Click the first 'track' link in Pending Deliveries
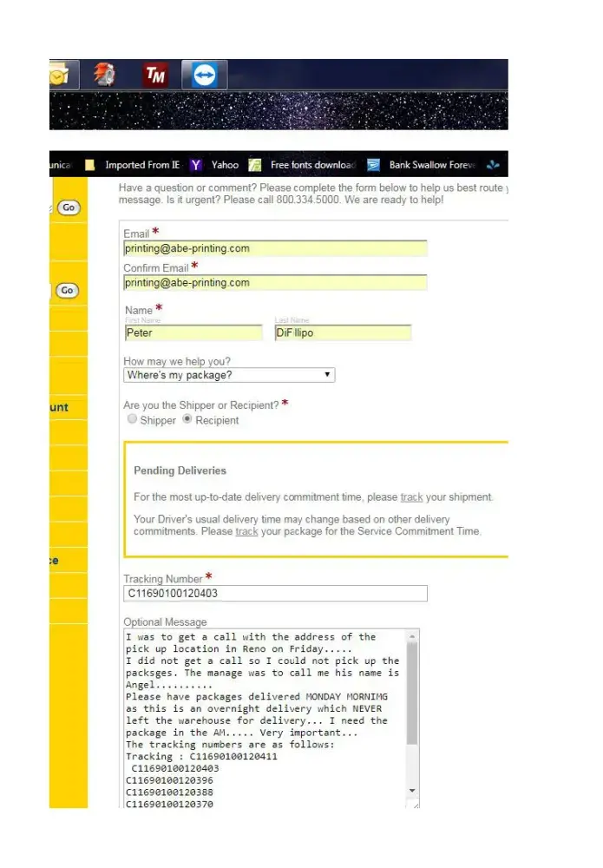The image size is (603, 868). (x=411, y=497)
